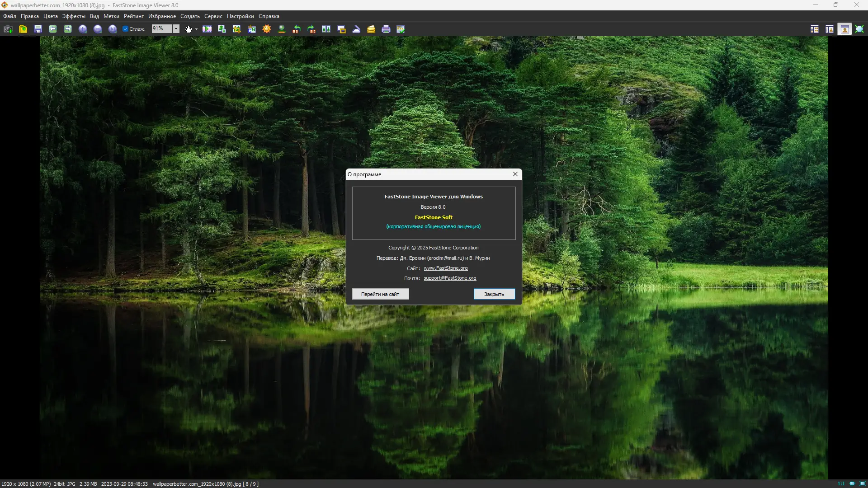
Task: Open the www.FastStone.org link
Action: pos(445,268)
